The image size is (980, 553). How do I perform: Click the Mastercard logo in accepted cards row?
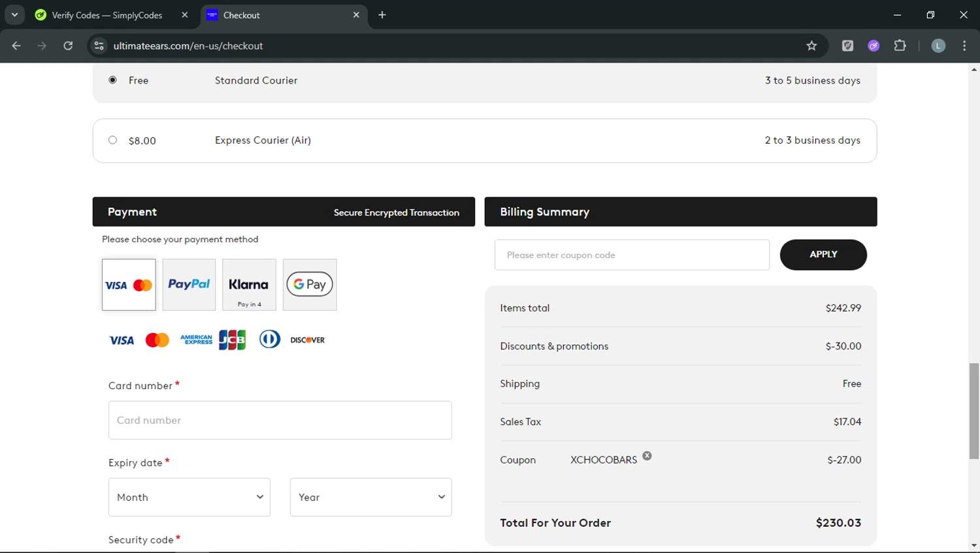coord(157,340)
